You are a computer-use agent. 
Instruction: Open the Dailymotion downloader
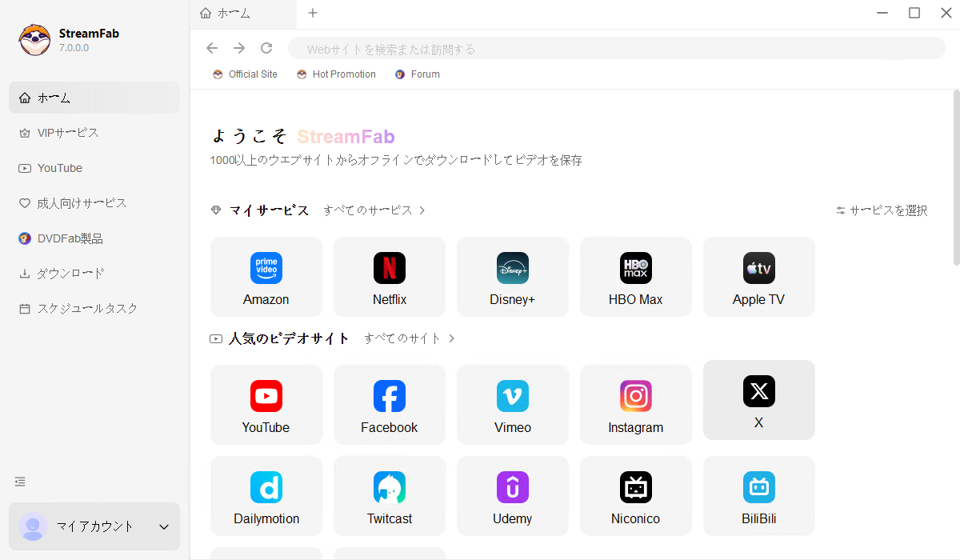(x=266, y=496)
